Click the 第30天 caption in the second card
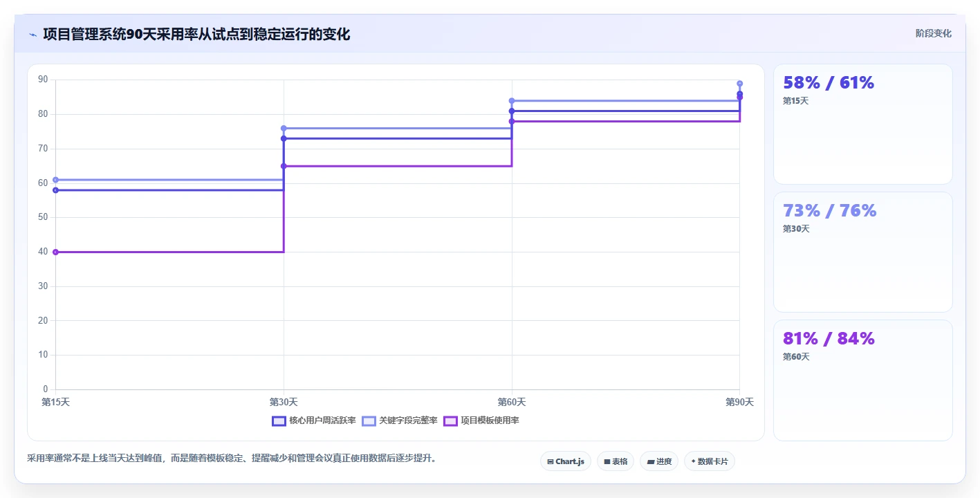Image resolution: width=980 pixels, height=498 pixels. tap(796, 229)
